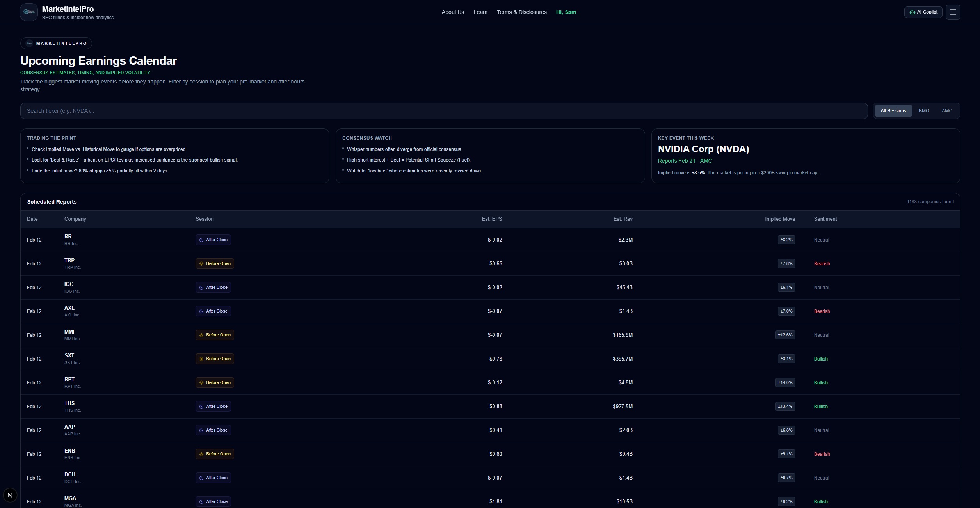Viewport: 980px width, 508px height.
Task: Click the Next.js dev tools badge
Action: tap(10, 495)
